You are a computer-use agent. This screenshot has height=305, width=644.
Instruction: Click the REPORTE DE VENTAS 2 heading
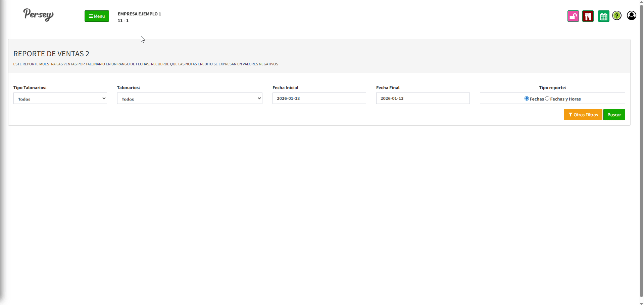(x=51, y=54)
